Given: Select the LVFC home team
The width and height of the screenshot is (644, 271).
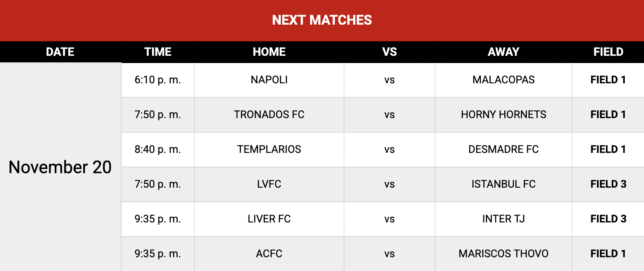Looking at the screenshot, I should click(x=269, y=184).
